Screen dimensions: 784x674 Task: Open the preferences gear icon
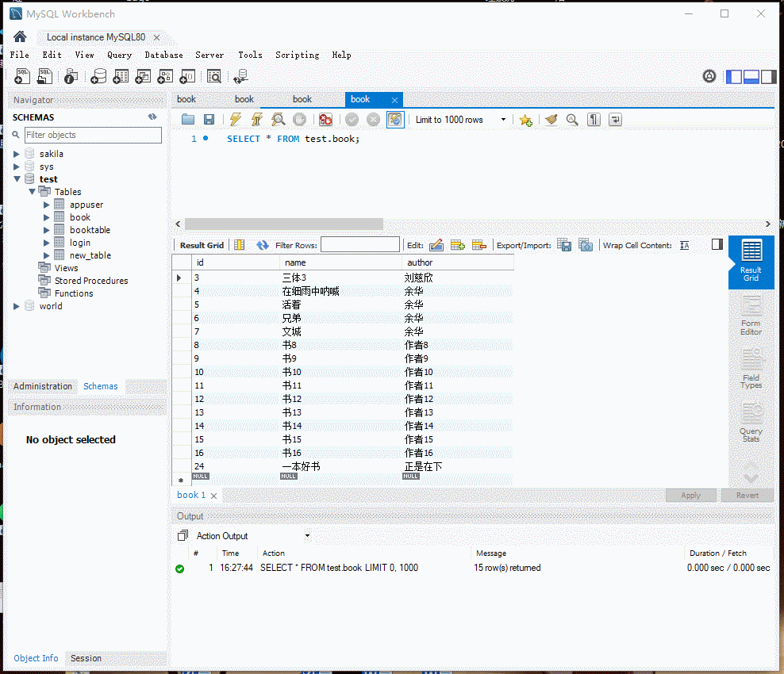click(709, 76)
